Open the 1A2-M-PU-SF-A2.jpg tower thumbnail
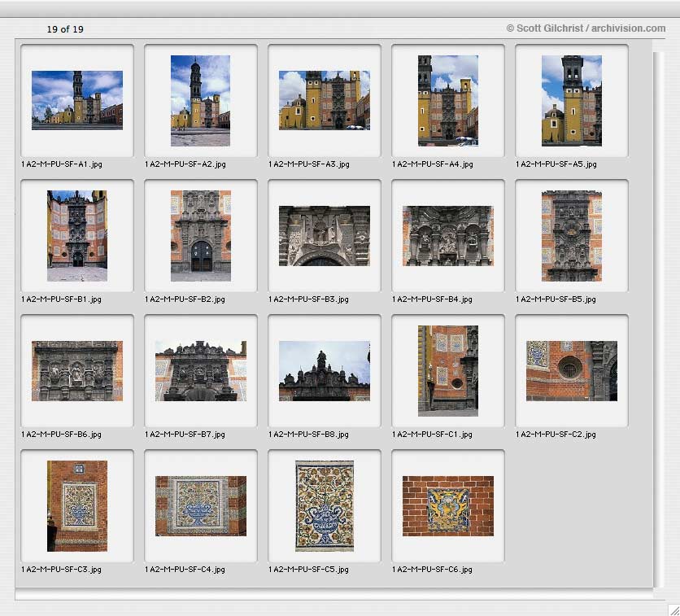The height and width of the screenshot is (616, 680). click(x=200, y=101)
